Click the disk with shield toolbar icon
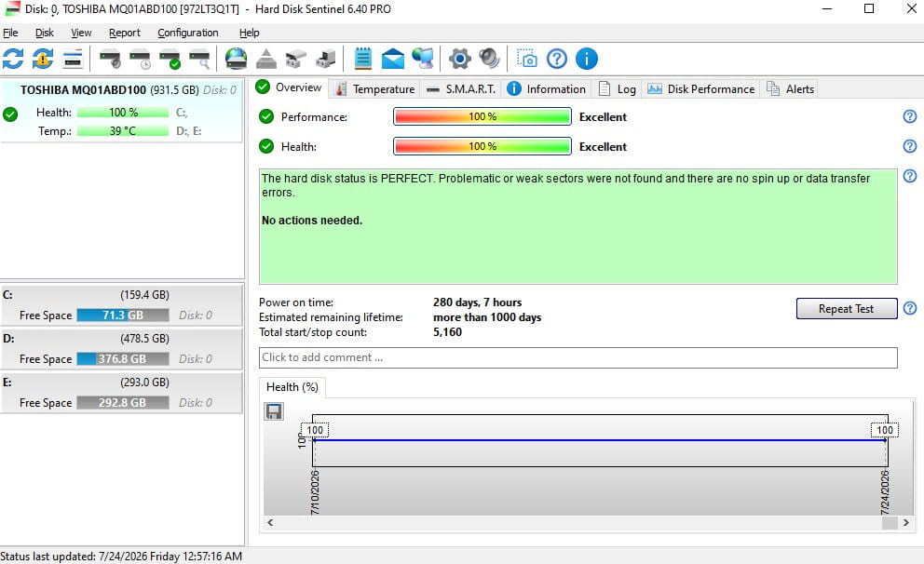Image resolution: width=924 pixels, height=564 pixels. (110, 59)
